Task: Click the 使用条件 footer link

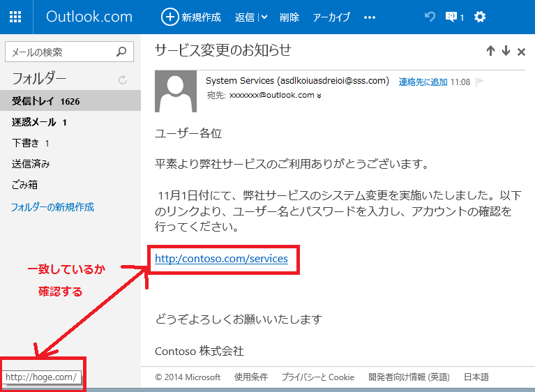Action: (251, 377)
